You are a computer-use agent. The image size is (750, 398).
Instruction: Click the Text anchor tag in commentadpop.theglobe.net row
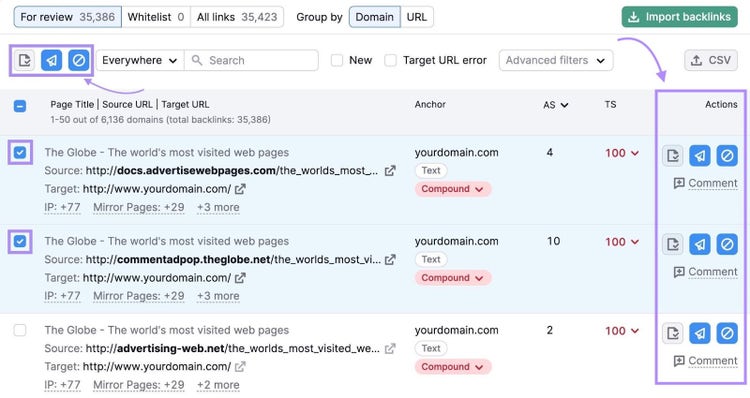431,260
